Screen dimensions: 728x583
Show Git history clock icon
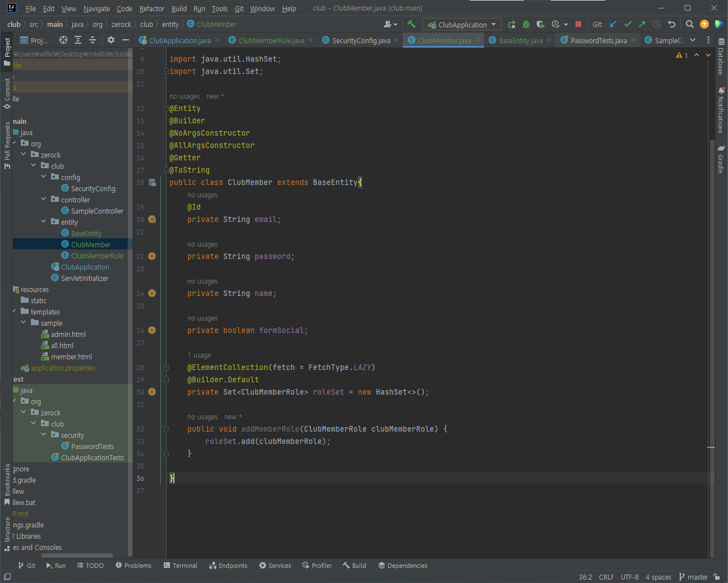(657, 24)
